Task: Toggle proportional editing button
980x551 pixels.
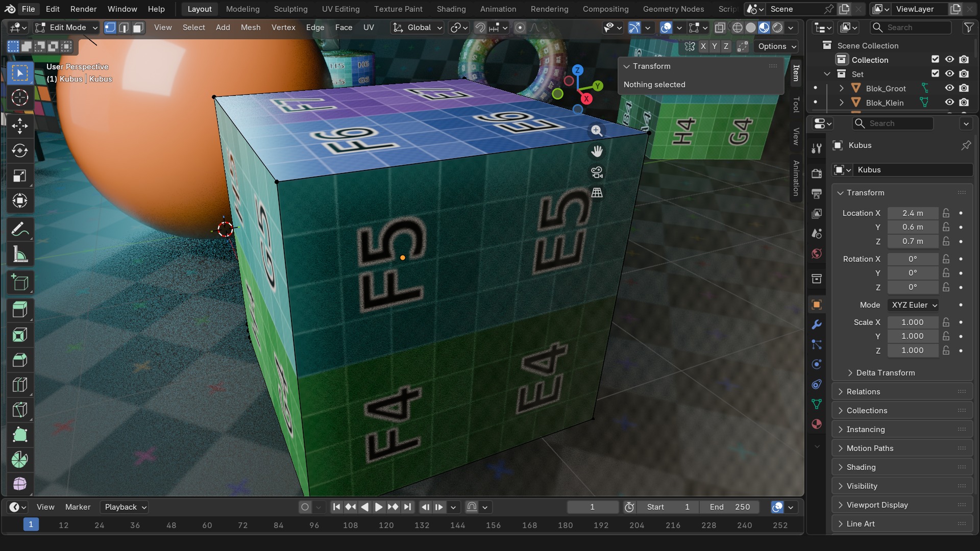Action: 520,28
